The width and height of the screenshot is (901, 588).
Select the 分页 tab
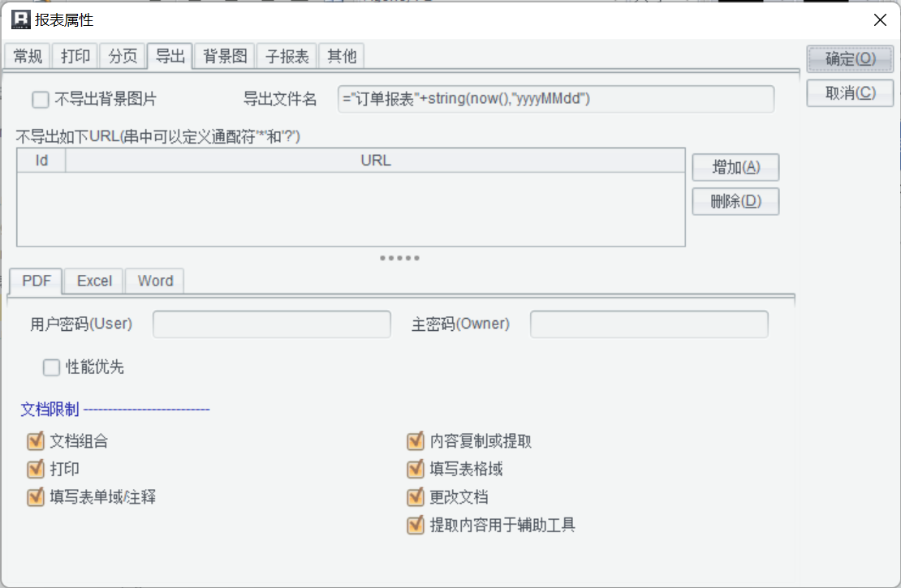[x=123, y=56]
